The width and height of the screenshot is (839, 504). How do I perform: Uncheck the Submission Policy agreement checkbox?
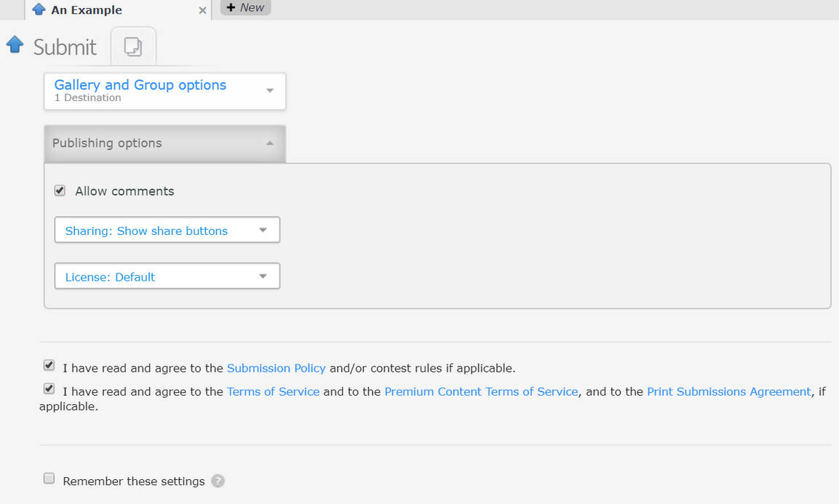pos(49,365)
